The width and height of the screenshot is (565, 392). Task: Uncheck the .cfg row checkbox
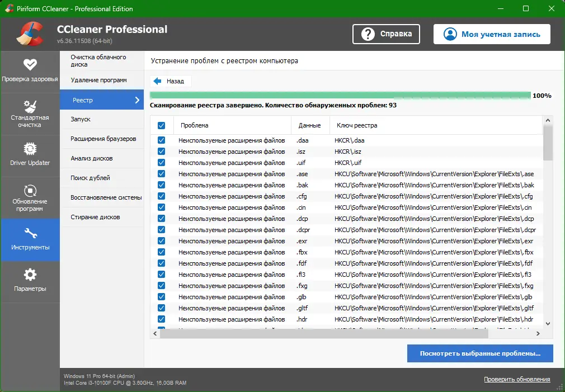coord(162,196)
